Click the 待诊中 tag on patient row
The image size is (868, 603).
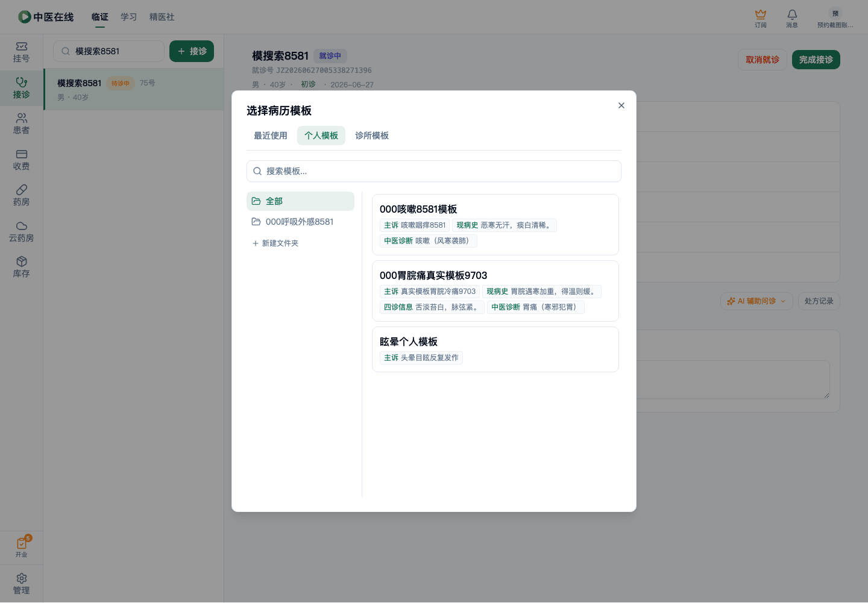click(x=121, y=84)
